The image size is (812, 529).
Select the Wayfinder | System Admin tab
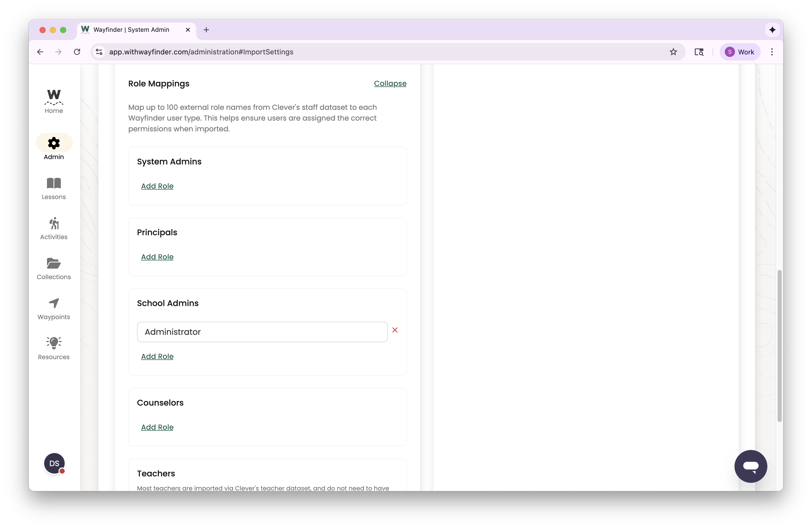[x=137, y=30]
